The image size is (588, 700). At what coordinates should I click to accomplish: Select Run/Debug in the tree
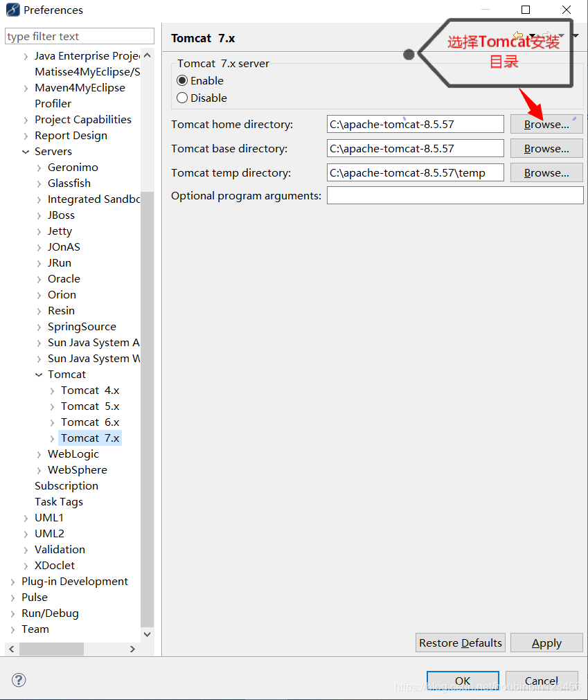tap(50, 613)
